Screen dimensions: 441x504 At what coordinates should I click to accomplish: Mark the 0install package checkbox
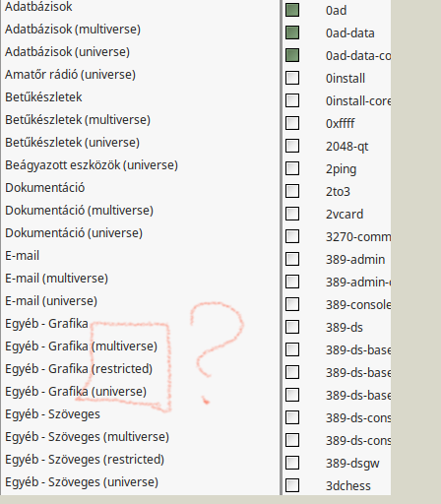click(292, 78)
